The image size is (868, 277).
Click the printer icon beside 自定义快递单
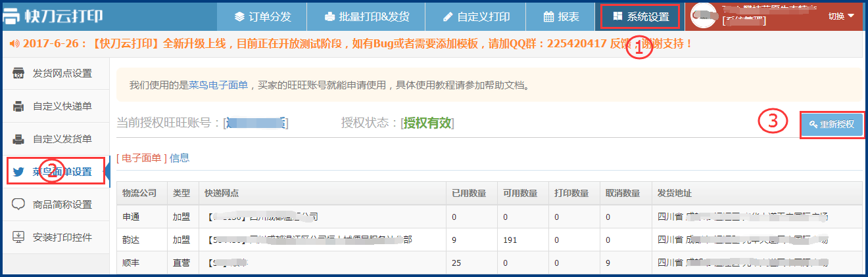19,106
